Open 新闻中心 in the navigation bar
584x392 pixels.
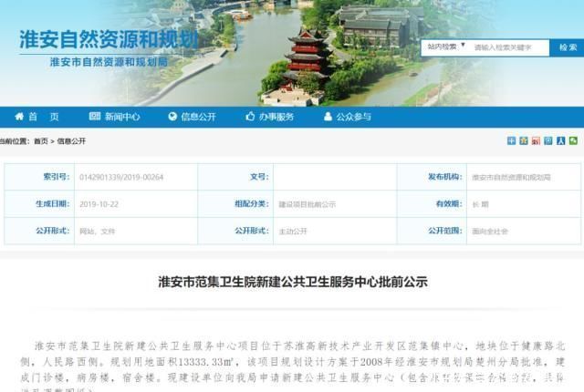tap(115, 117)
